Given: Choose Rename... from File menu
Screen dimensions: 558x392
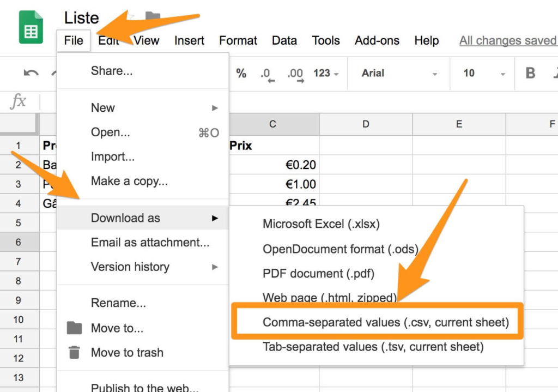Looking at the screenshot, I should 143,303.
